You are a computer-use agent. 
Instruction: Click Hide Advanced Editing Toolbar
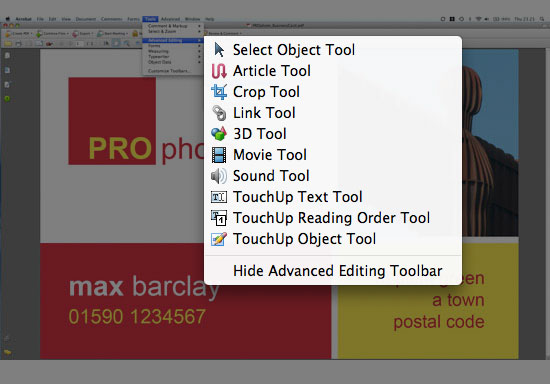(333, 271)
